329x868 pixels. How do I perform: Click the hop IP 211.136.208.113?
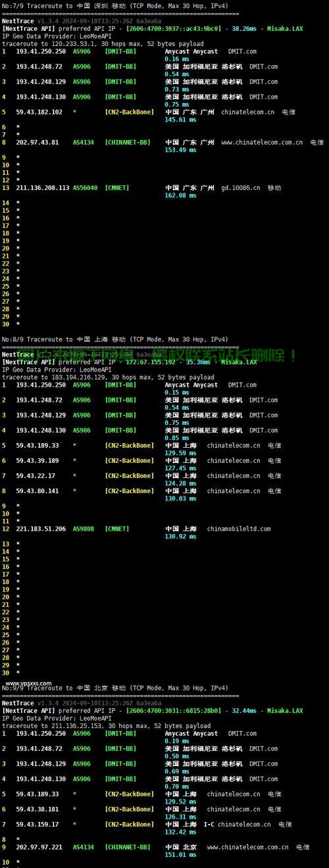click(x=43, y=187)
